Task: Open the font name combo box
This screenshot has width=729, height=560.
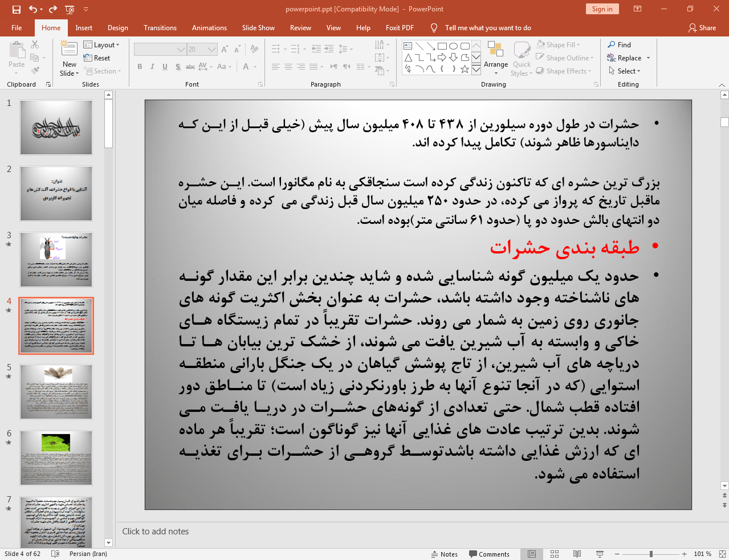Action: (x=160, y=50)
